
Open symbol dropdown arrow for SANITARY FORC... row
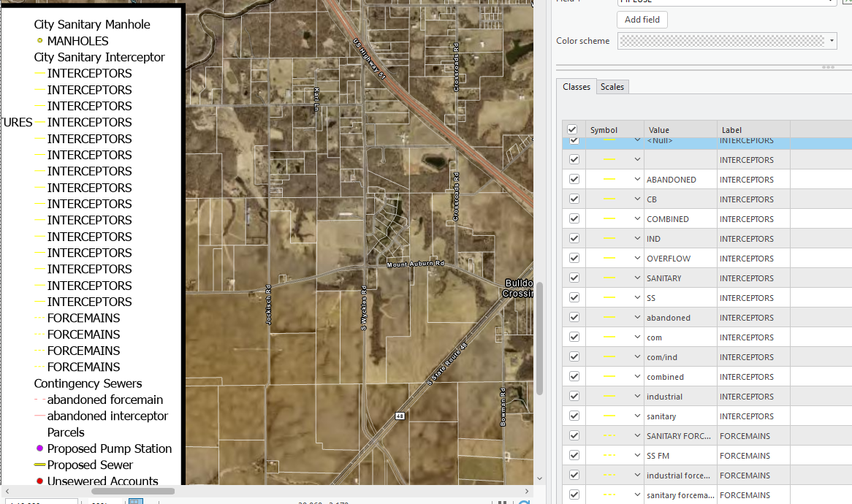point(637,435)
